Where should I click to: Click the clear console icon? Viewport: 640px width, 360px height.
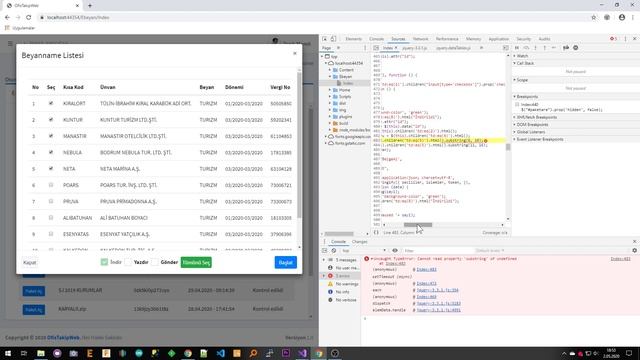click(x=333, y=250)
